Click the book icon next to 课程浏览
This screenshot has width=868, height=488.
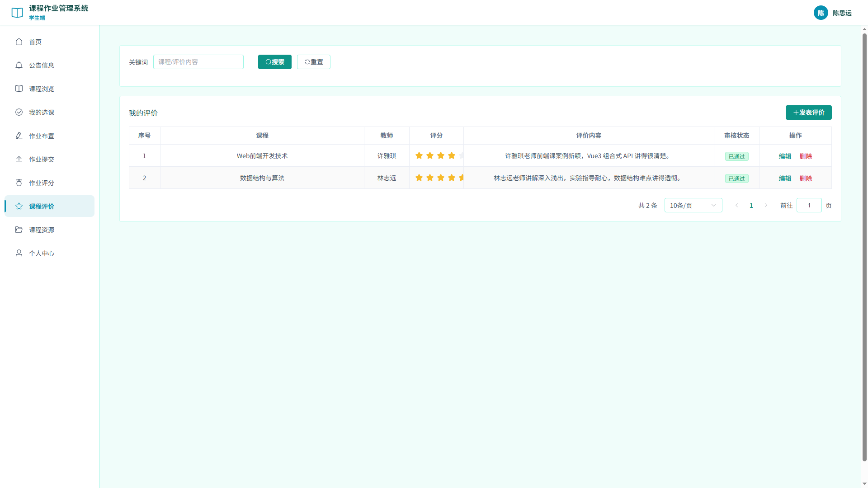pyautogui.click(x=19, y=89)
